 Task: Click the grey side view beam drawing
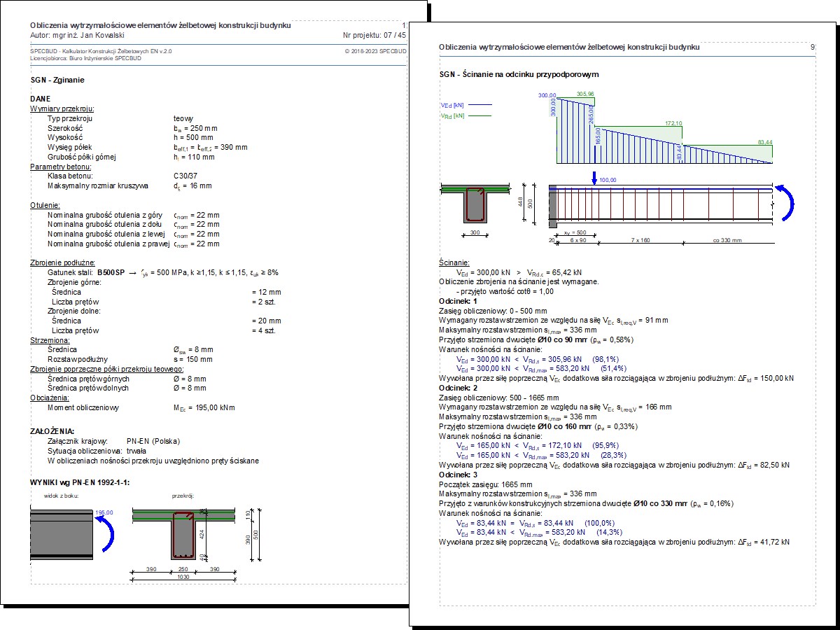click(x=62, y=533)
